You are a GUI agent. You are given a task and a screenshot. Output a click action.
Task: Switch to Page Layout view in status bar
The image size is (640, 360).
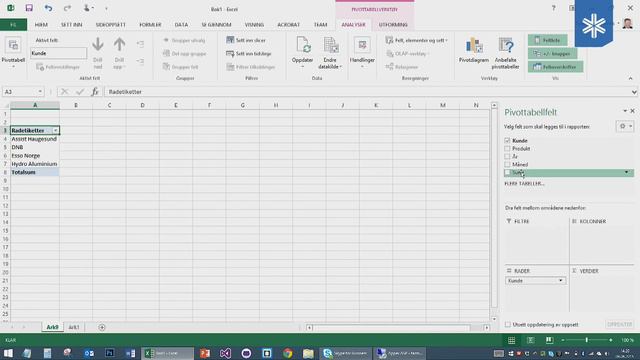click(531, 340)
